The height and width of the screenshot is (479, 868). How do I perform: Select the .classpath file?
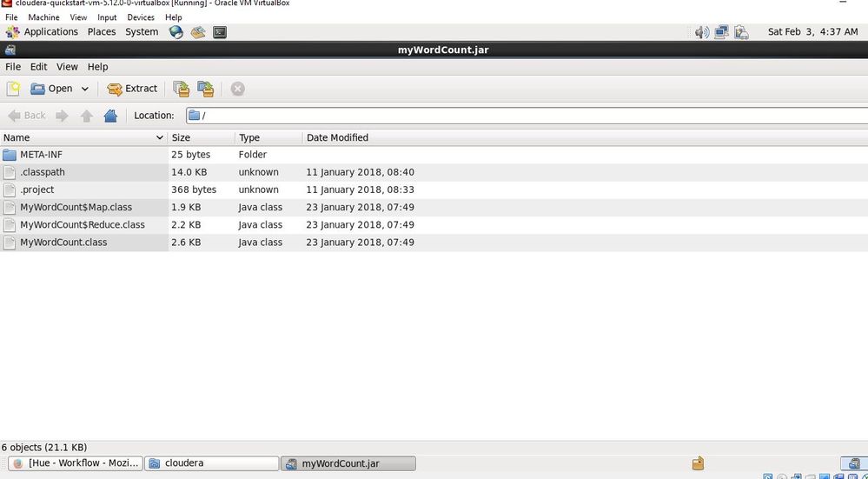pos(434,172)
